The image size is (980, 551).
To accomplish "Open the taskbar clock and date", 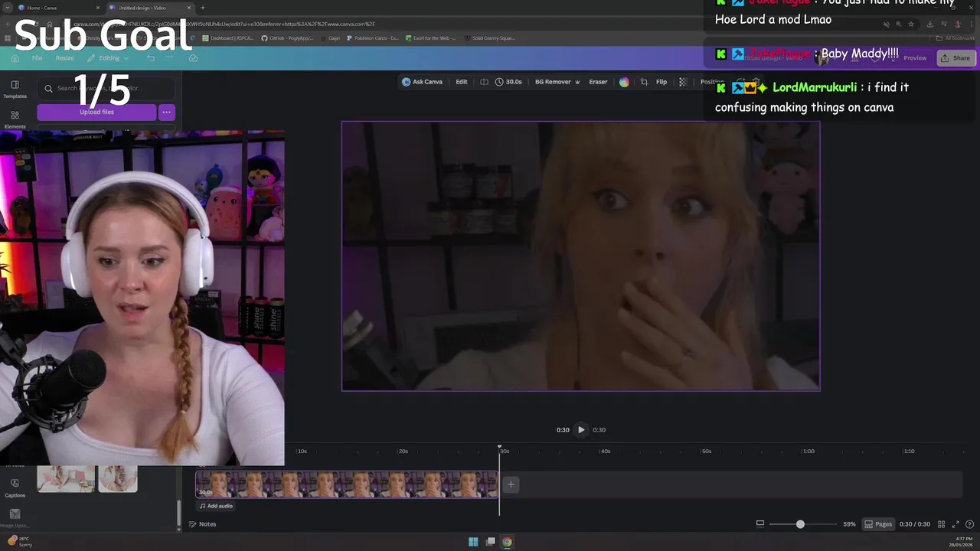I will click(x=962, y=542).
